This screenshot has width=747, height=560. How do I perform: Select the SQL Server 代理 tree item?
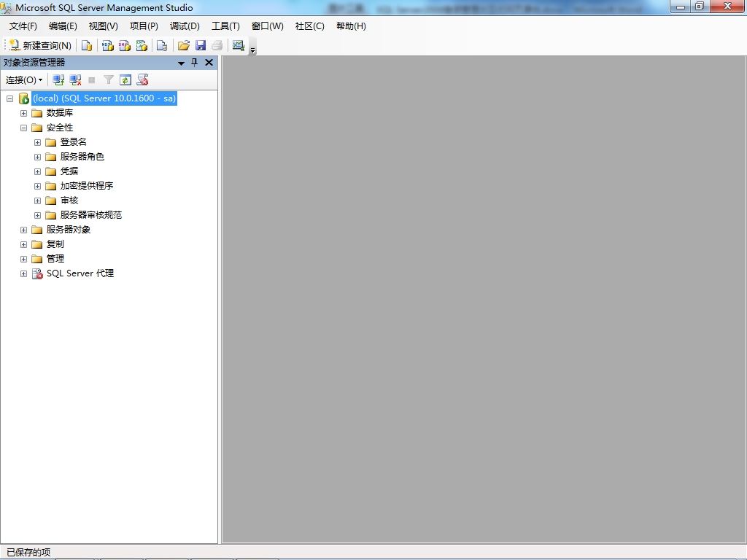click(80, 273)
